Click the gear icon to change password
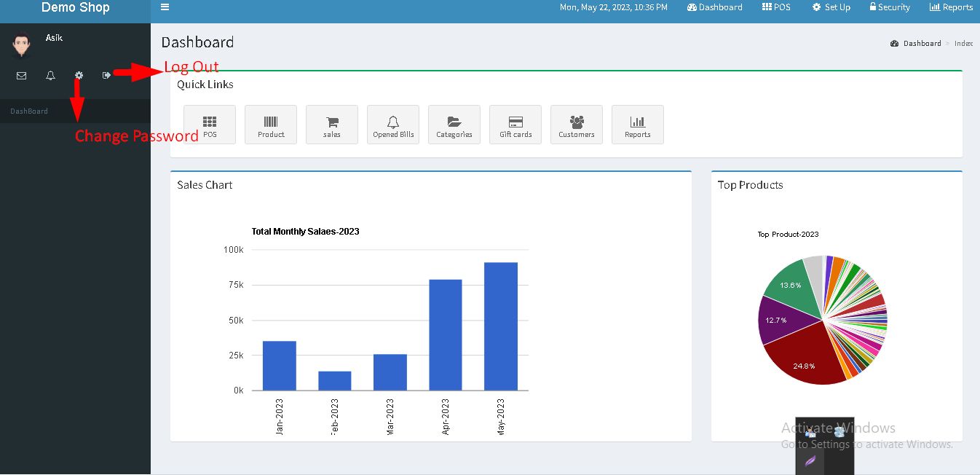The width and height of the screenshot is (980, 475). [x=79, y=75]
